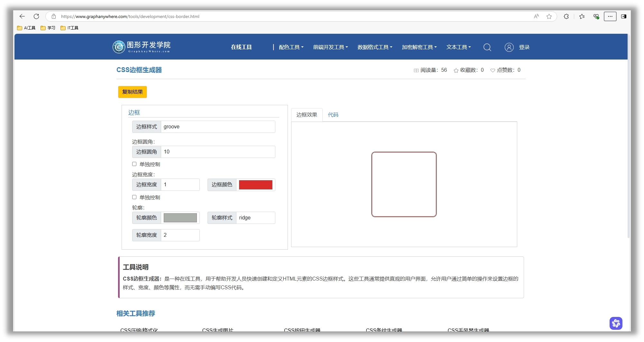This screenshot has height=342, width=644.
Task: Toggle 单独控制 checkbox under 边框宽度
Action: [134, 197]
